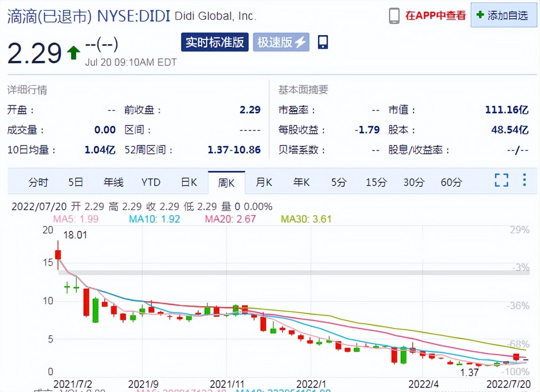The width and height of the screenshot is (540, 392).
Task: Open the 年线 chart tab
Action: coord(113,182)
